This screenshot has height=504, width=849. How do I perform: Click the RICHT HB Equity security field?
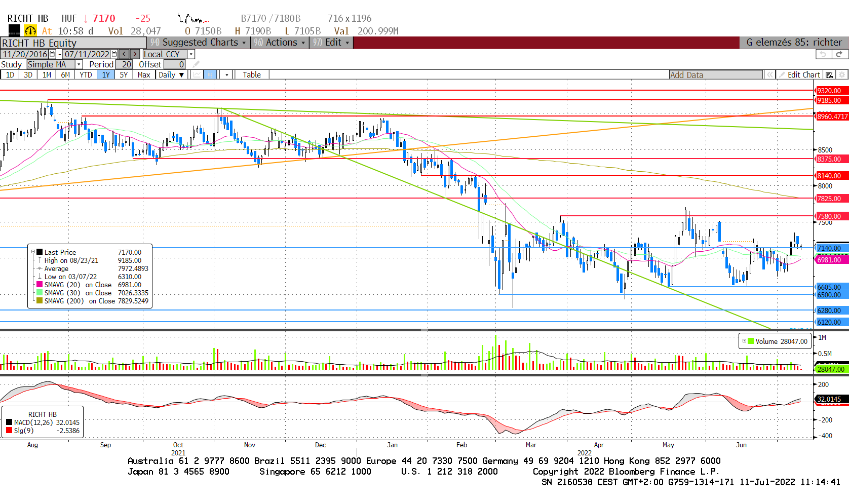(x=73, y=43)
